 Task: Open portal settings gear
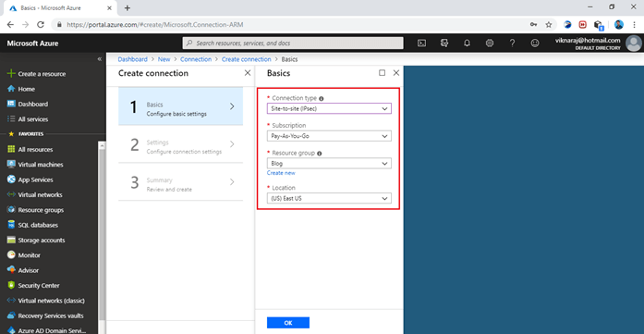pos(489,43)
